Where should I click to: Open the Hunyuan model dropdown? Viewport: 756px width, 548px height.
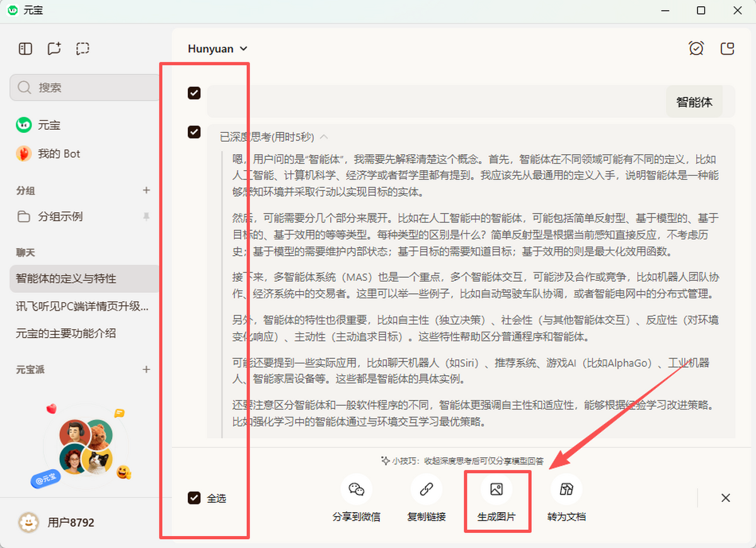tap(217, 49)
